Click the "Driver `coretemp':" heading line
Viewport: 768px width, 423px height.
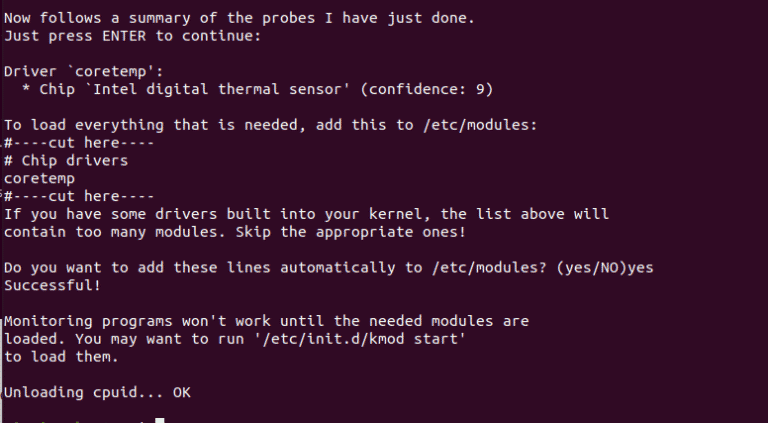point(84,71)
